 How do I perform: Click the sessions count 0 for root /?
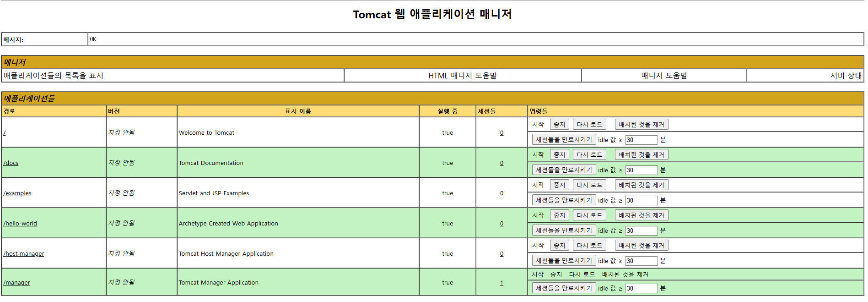point(501,133)
